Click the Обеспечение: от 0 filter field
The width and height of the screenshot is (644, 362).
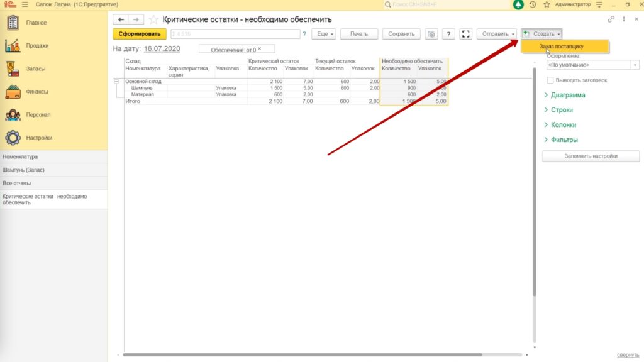point(237,49)
